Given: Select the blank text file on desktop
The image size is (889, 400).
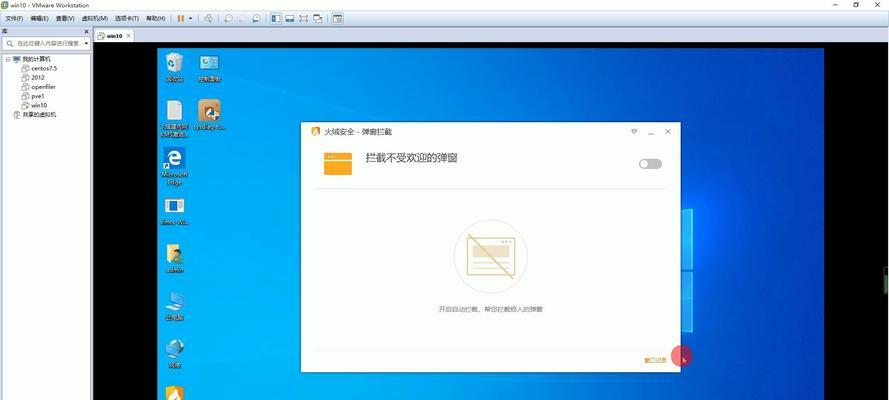Looking at the screenshot, I should (175, 119).
